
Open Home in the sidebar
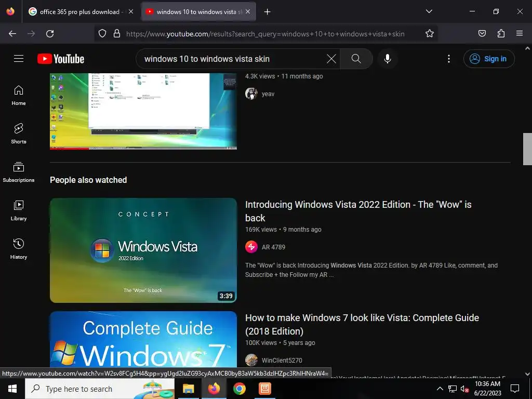click(x=19, y=96)
